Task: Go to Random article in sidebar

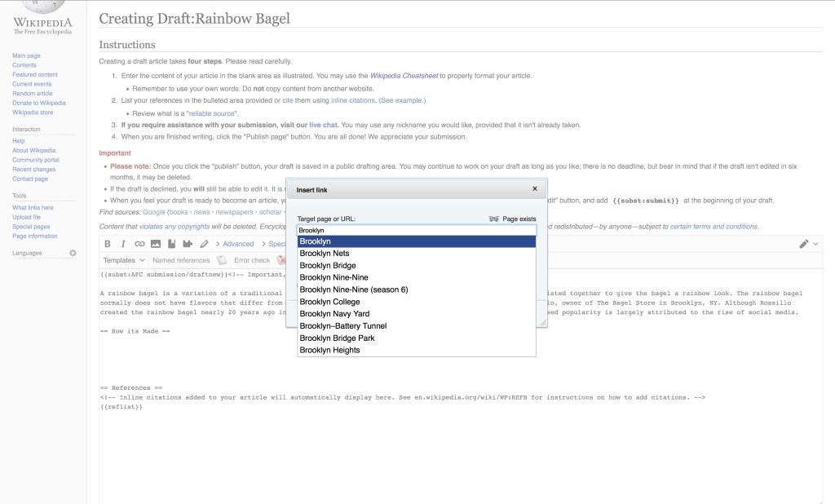Action: click(x=32, y=94)
